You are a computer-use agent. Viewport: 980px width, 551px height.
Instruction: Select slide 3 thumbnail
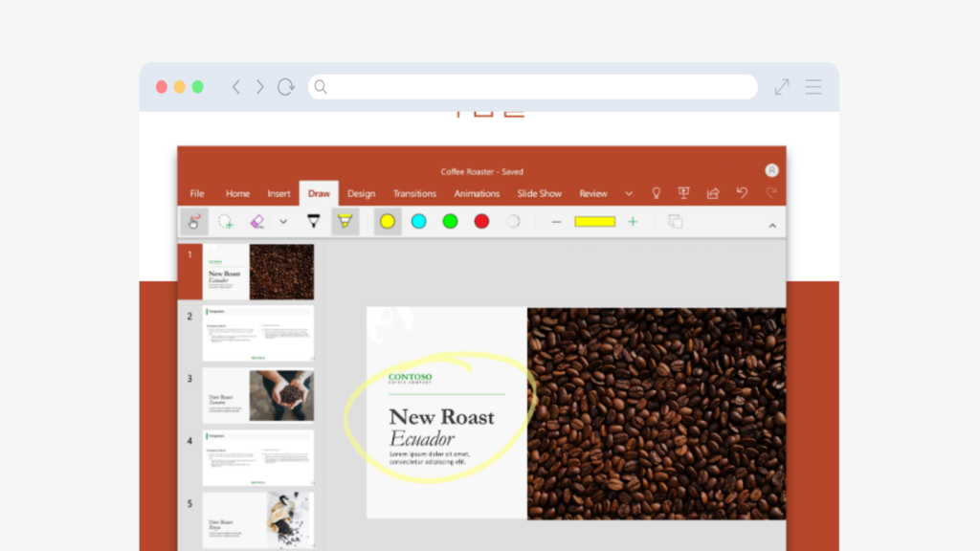click(258, 395)
